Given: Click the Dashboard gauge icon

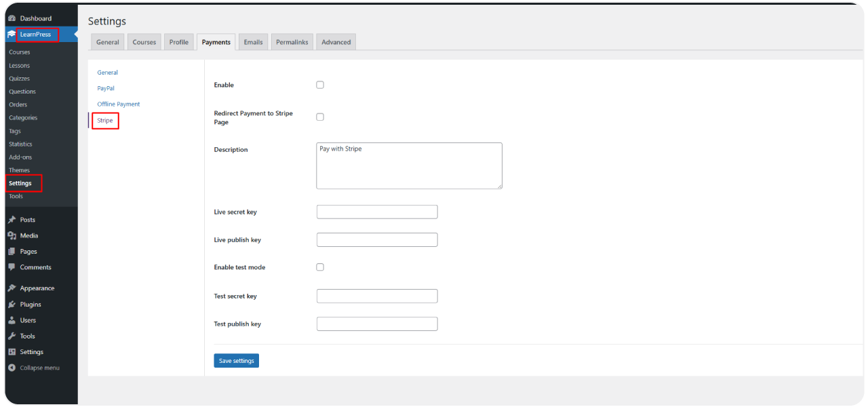Looking at the screenshot, I should tap(12, 18).
